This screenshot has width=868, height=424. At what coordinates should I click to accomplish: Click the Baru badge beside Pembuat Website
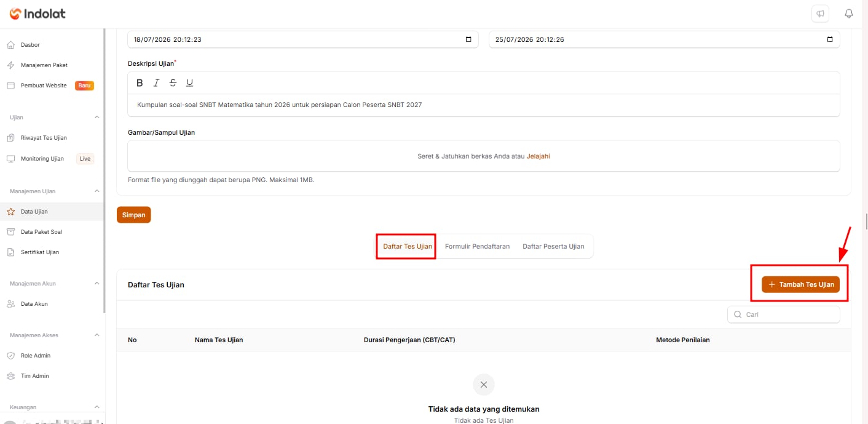tap(85, 86)
